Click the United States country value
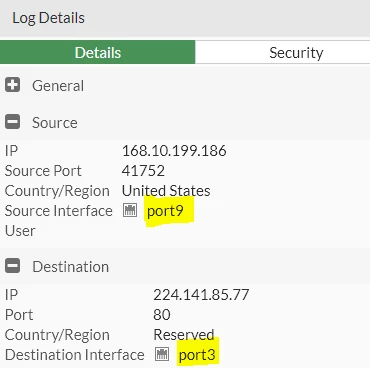The image size is (370, 368). [x=166, y=191]
